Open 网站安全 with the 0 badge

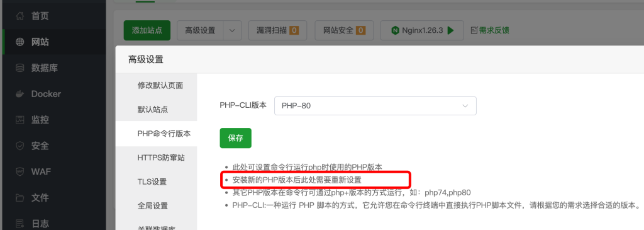344,30
